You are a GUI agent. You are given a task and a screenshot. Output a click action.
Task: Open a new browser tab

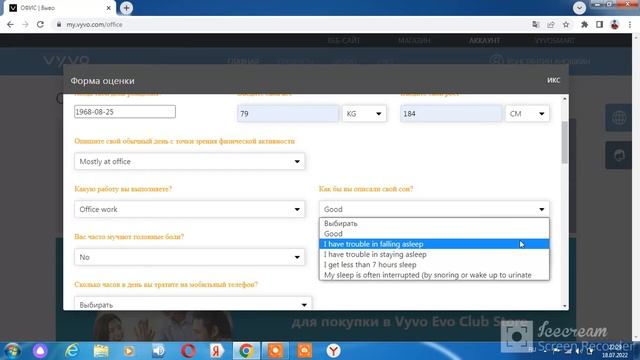126,8
